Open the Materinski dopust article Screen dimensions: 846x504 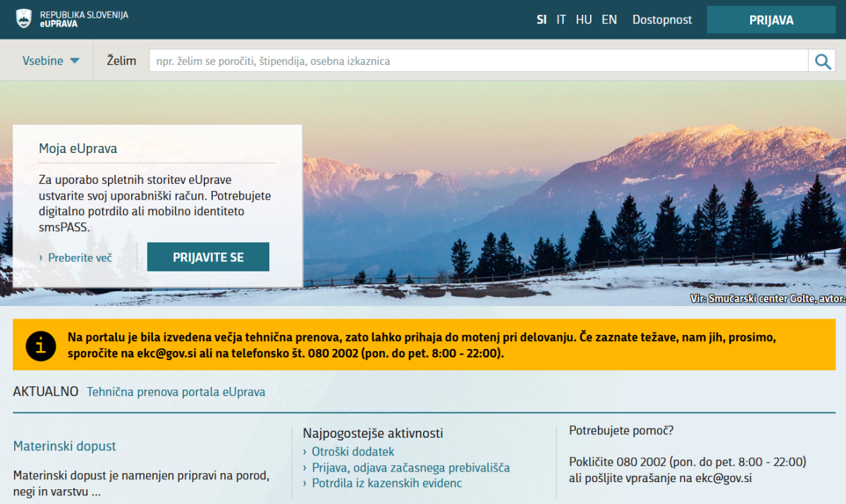(x=65, y=446)
